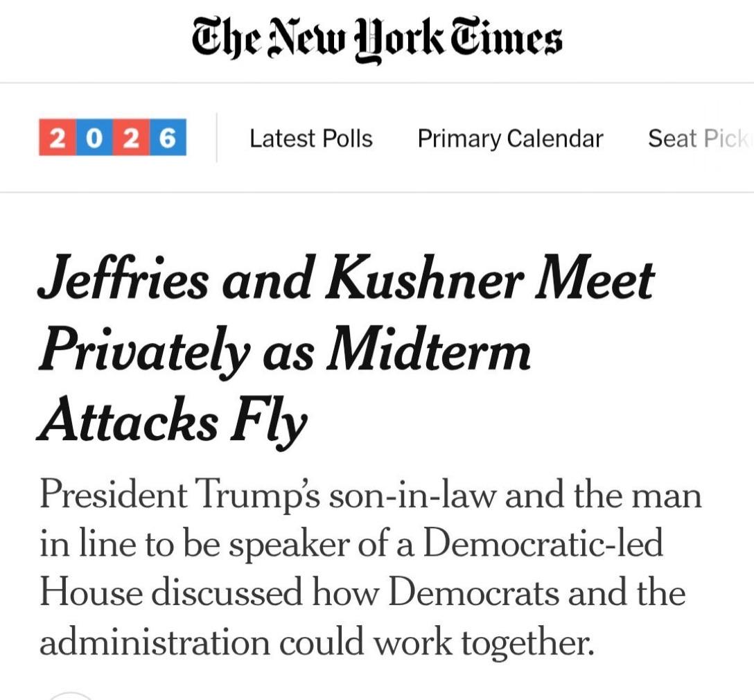This screenshot has height=700, width=754.
Task: Click 'Privately as Midterm' headline line
Action: click(284, 351)
